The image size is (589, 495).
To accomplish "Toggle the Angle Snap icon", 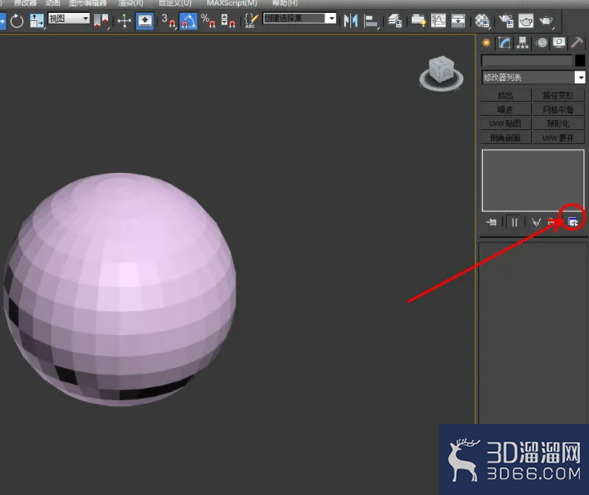I will tap(188, 21).
